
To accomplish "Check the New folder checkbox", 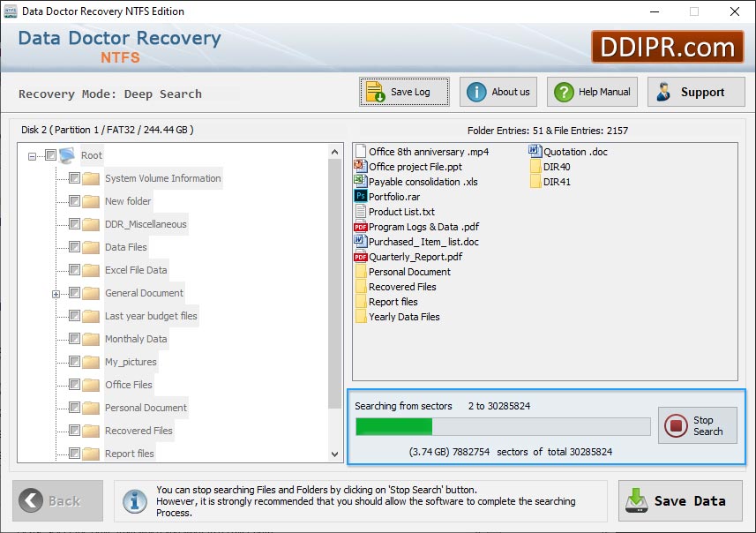I will click(74, 200).
